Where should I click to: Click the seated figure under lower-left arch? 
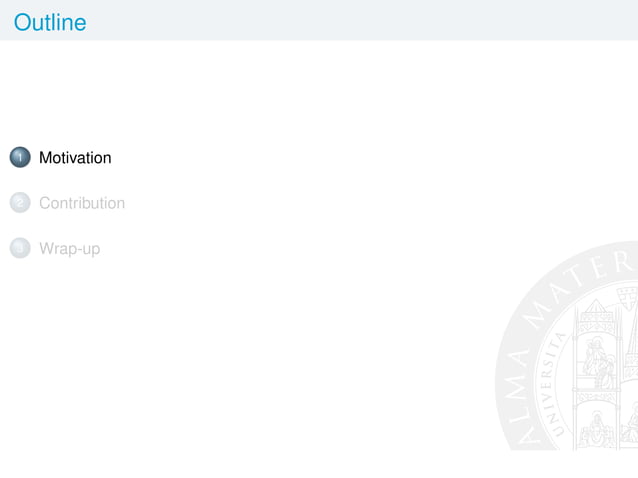[596, 428]
